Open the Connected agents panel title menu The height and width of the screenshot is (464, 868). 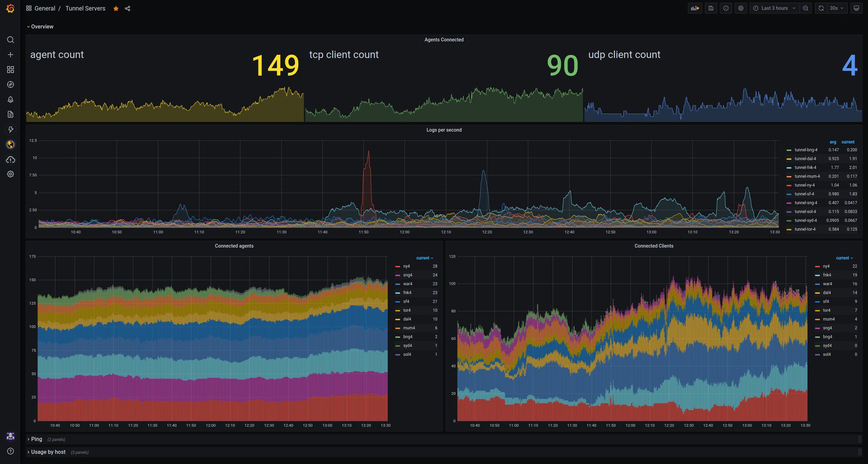tap(234, 246)
